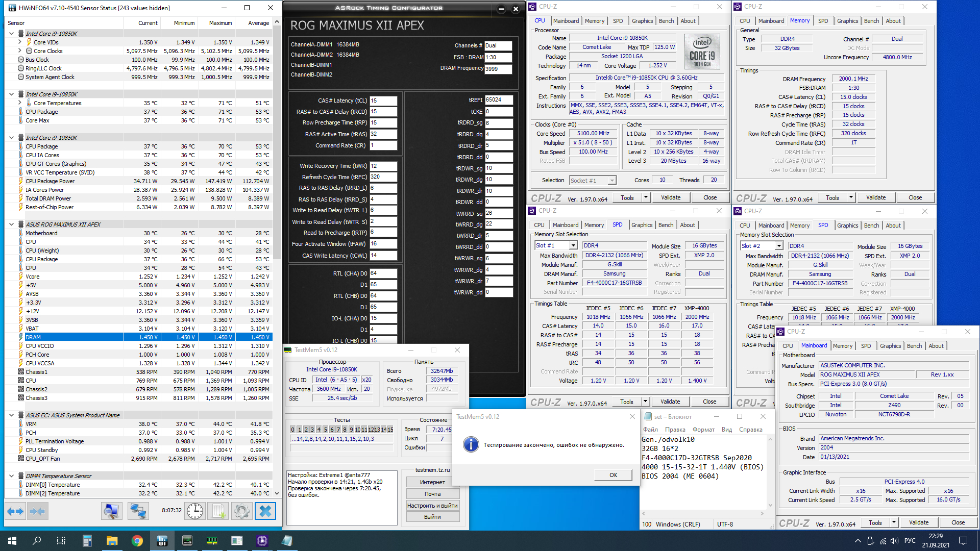
Task: Click the reset clock icon in HWiNFO
Action: tap(195, 511)
